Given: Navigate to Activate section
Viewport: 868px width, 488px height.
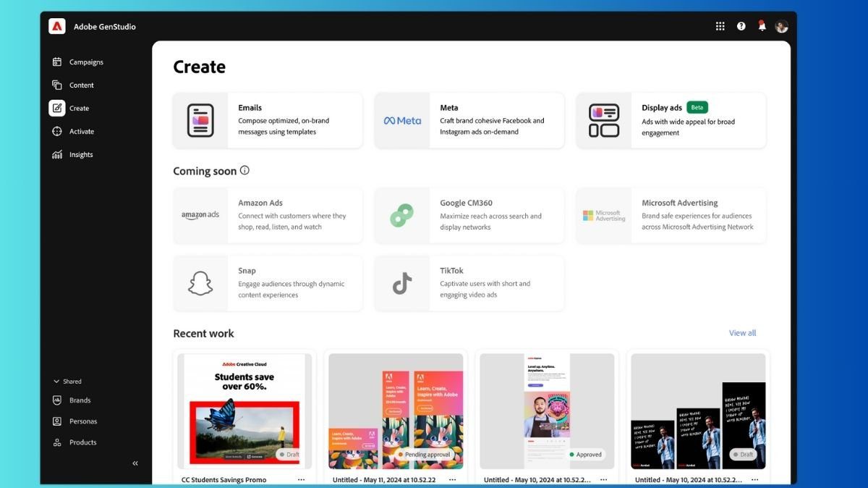Looking at the screenshot, I should 81,132.
